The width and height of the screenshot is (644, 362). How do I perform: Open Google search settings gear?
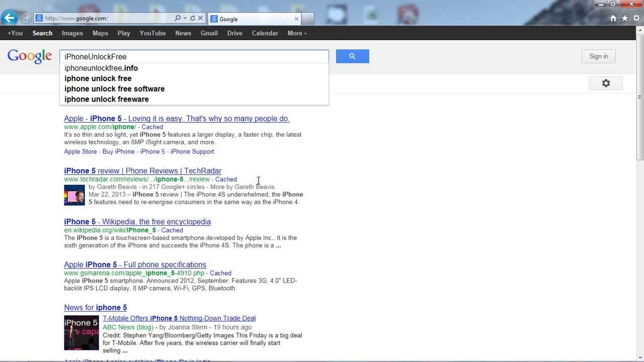pos(606,83)
